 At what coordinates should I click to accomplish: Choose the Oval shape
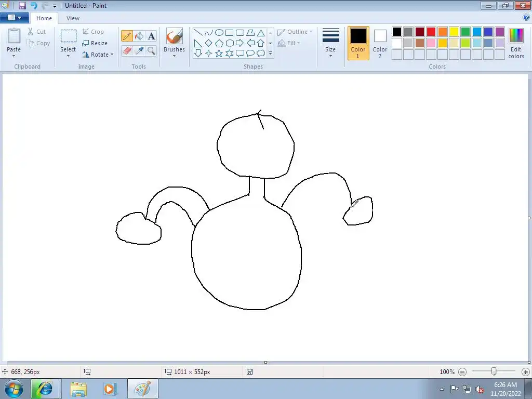[x=219, y=33]
